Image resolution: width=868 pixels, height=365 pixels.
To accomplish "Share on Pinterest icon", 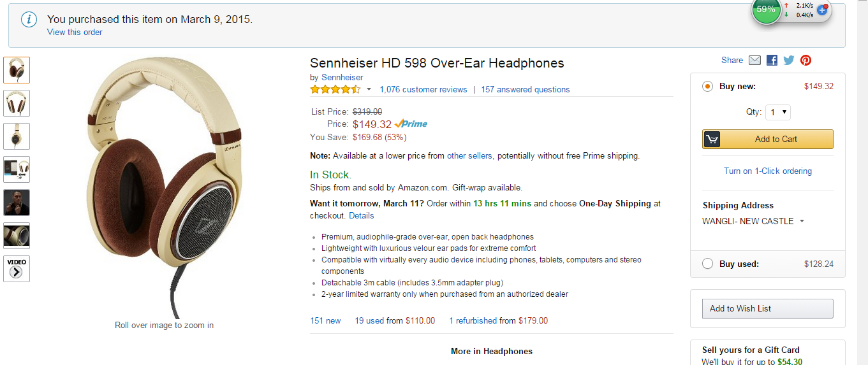I will coord(806,61).
